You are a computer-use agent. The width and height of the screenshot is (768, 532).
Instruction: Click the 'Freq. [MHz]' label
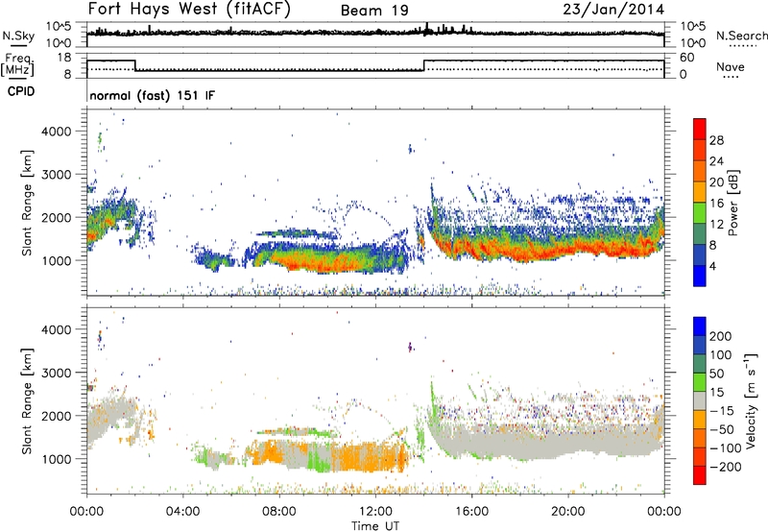(17, 65)
